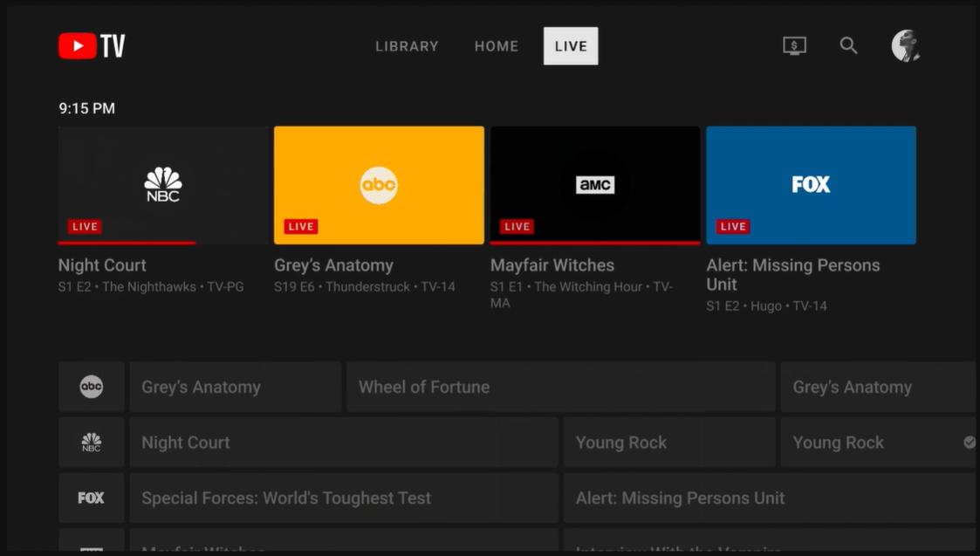Open Special Forces: World's Toughest Test cell

point(344,498)
